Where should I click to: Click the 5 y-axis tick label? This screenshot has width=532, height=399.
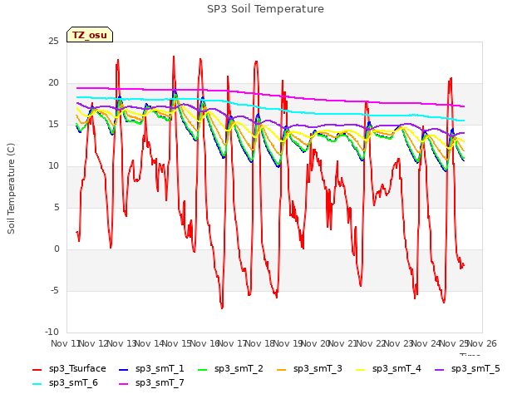[x=57, y=207]
